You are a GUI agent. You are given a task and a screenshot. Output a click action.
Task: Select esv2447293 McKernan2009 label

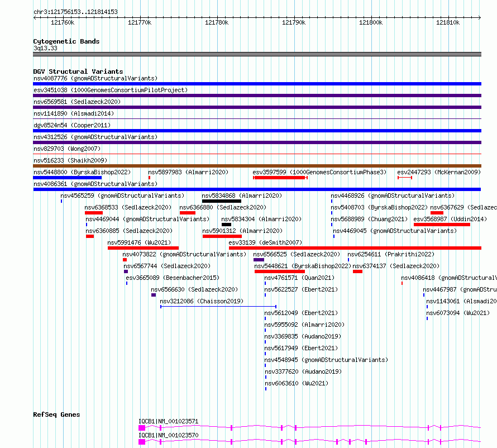tap(439, 172)
